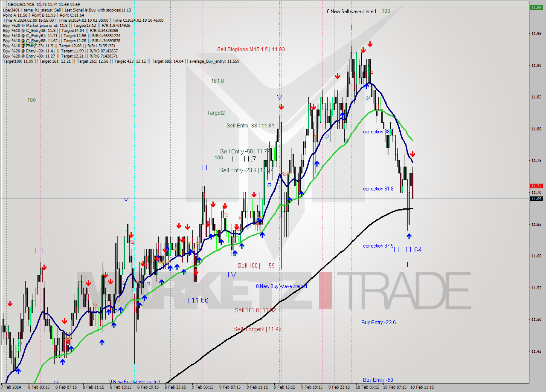This screenshot has width=546, height=392.
Task: Select the 11.55 price axis value
Action: point(536,288)
